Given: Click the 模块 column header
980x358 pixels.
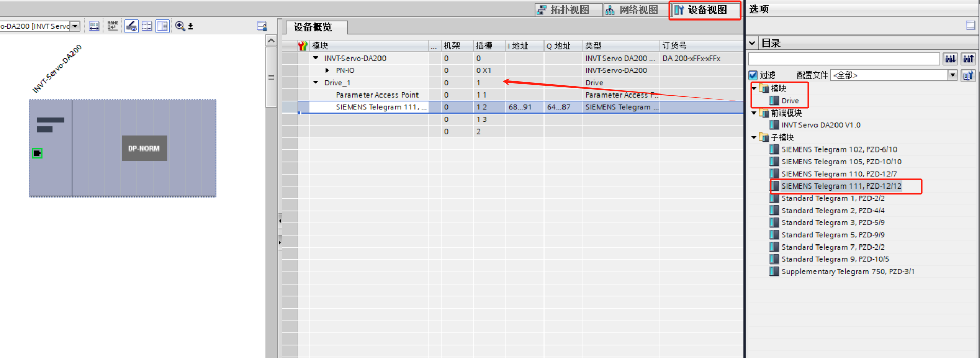Looking at the screenshot, I should click(369, 46).
